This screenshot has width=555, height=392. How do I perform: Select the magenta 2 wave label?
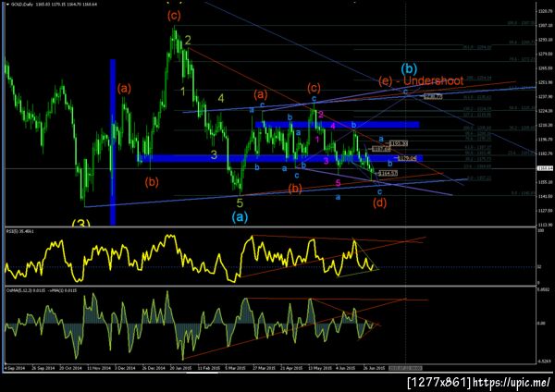coord(321,115)
